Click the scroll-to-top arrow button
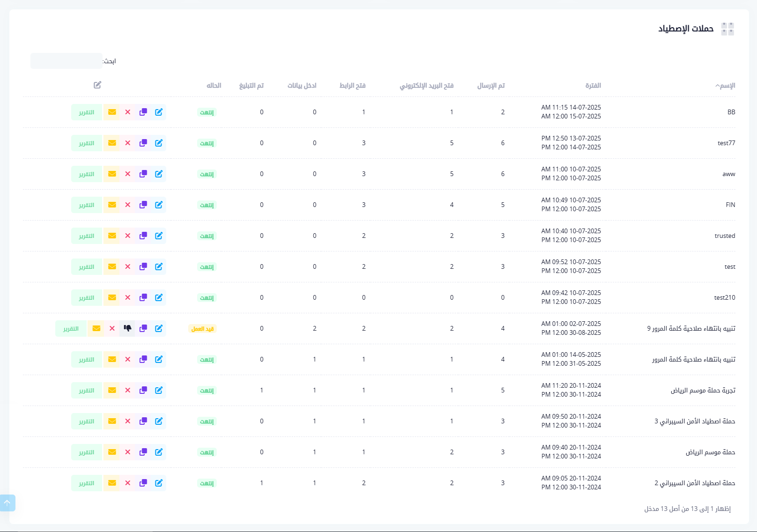Screen dimensions: 757x532 tap(7, 503)
